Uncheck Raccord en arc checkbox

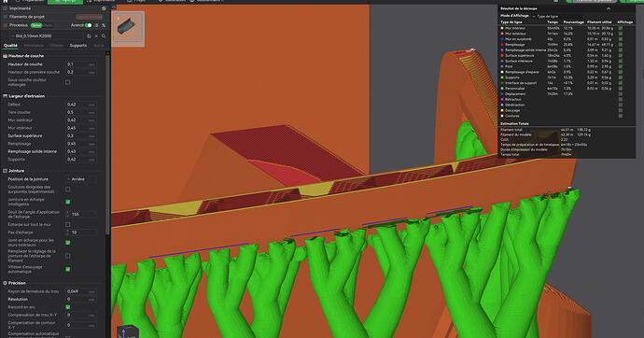68,307
